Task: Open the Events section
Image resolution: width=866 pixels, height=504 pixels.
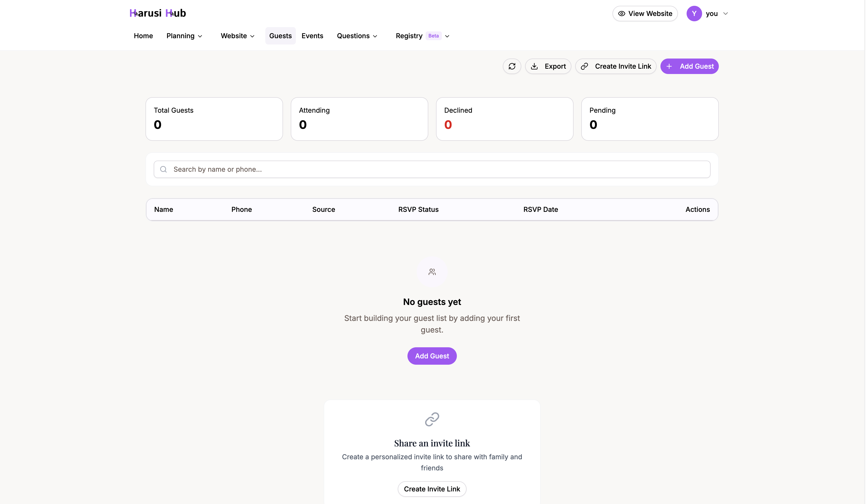Action: coord(312,36)
